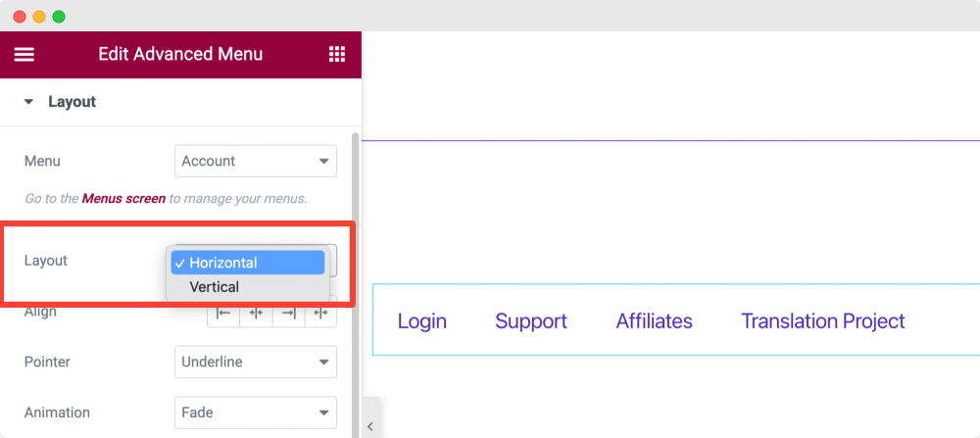Screen dimensions: 980x438
Task: Choose left alignment for the menu
Action: coord(223,313)
